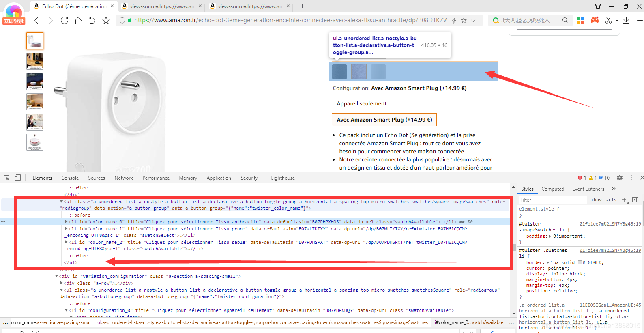Screen dimensions: 644x333
Task: Select Avec Amazon Smart Plug option
Action: tap(384, 120)
